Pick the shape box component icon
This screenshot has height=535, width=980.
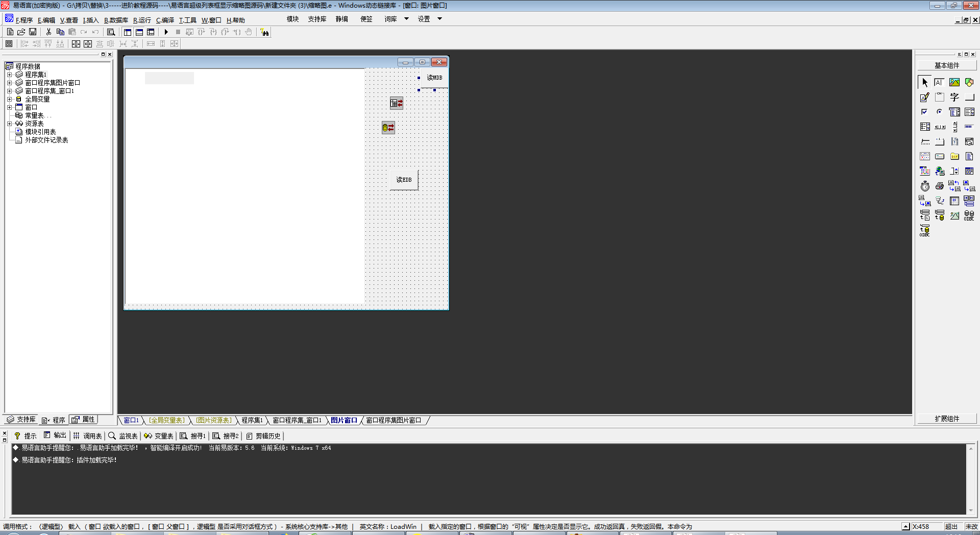969,82
